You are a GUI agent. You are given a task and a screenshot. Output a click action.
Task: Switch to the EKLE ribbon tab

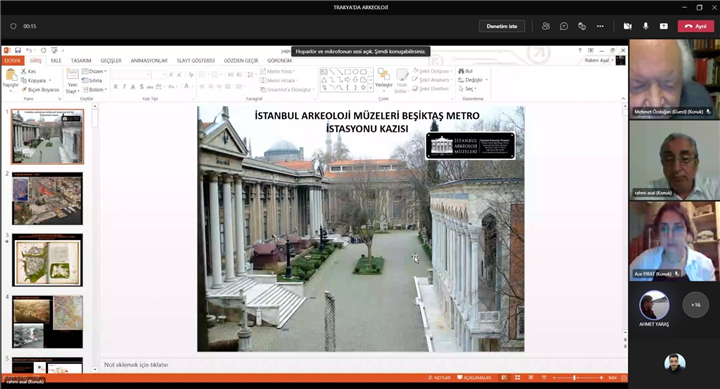point(56,61)
